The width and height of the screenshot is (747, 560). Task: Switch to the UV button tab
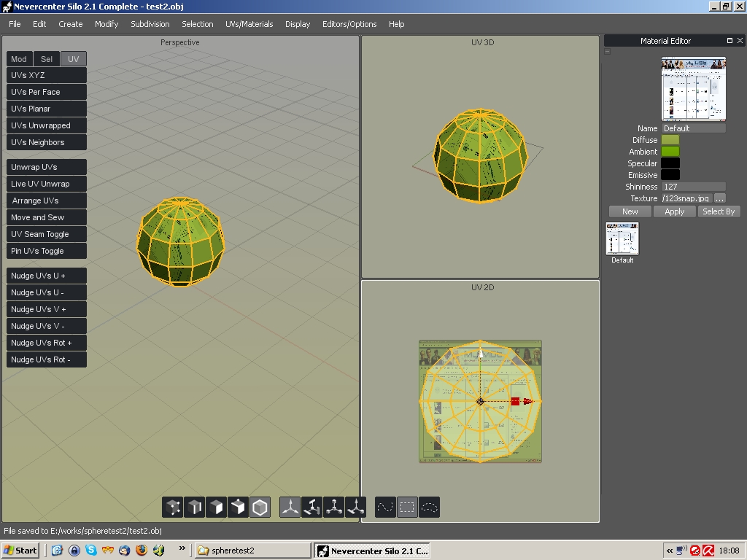tap(74, 59)
